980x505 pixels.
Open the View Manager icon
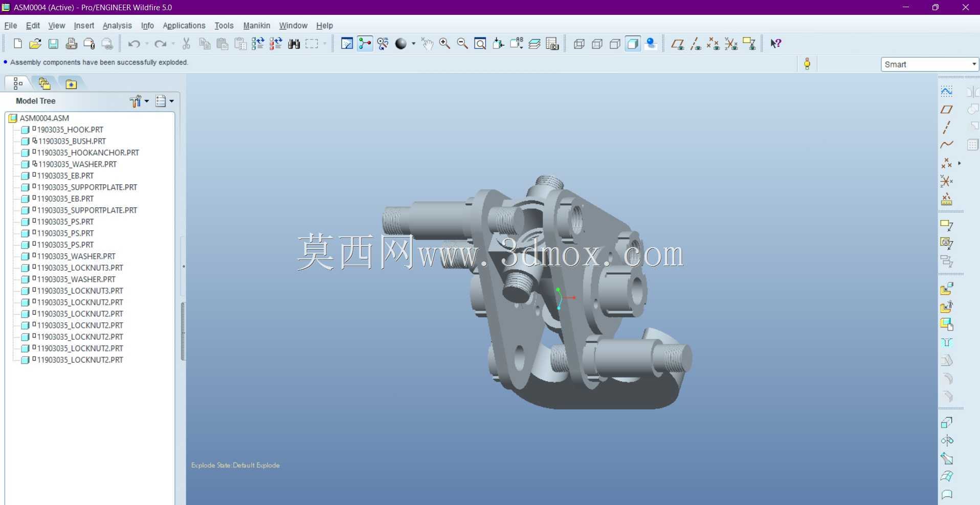click(x=552, y=43)
